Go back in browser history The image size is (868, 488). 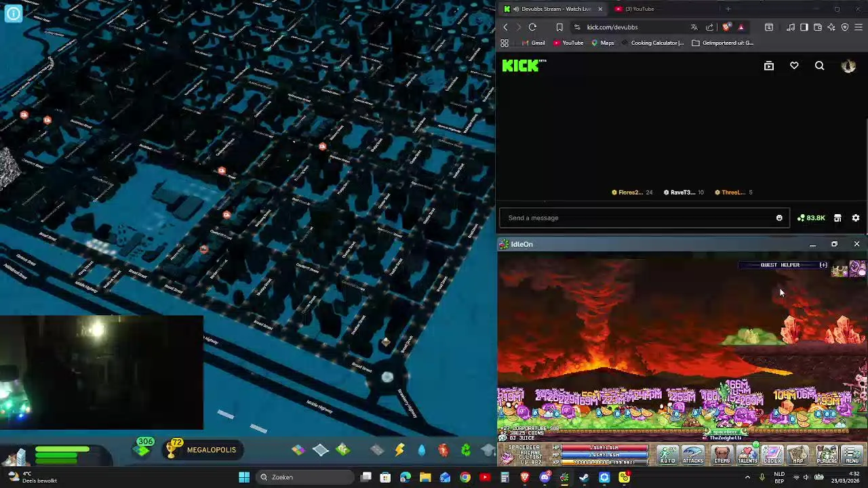click(x=505, y=27)
